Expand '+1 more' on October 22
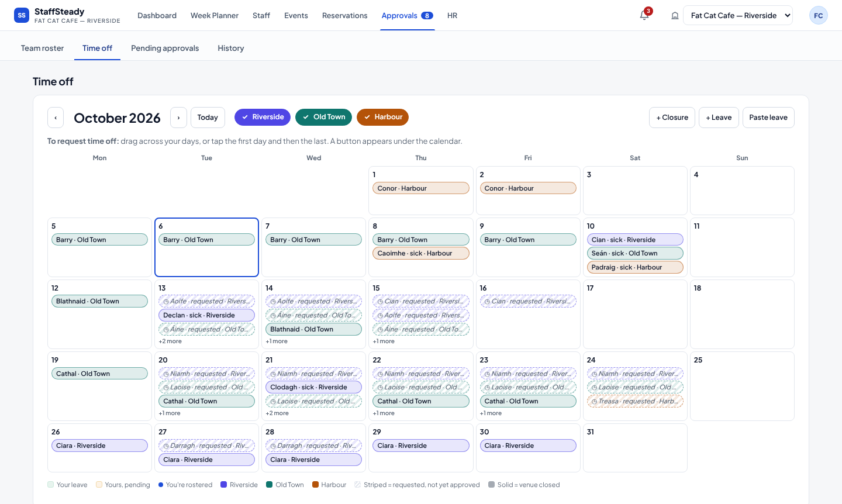 pos(384,413)
